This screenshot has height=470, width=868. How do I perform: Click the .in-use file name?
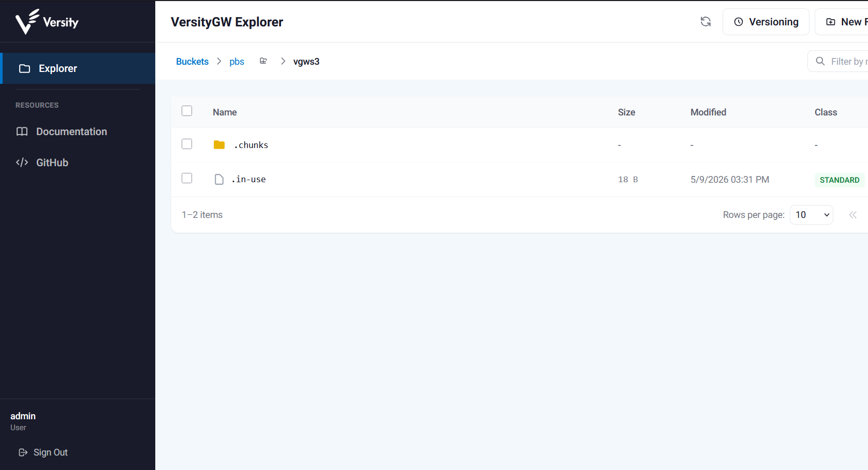click(x=248, y=179)
